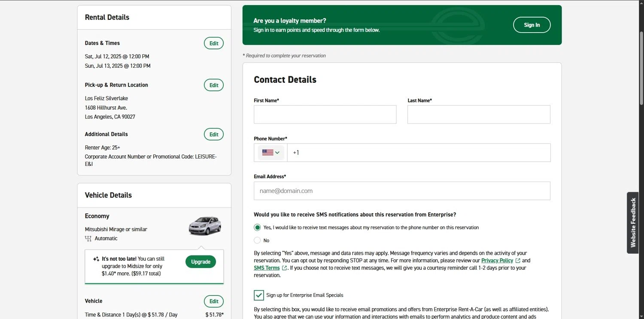Click the sparkle icon in upgrade offer
The image size is (644, 319).
click(x=96, y=259)
